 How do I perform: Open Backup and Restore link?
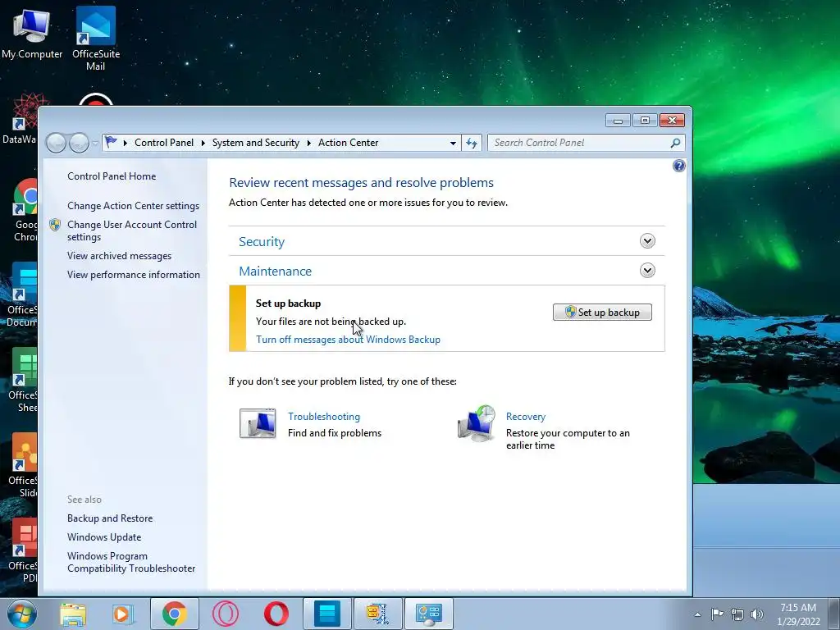pyautogui.click(x=110, y=518)
